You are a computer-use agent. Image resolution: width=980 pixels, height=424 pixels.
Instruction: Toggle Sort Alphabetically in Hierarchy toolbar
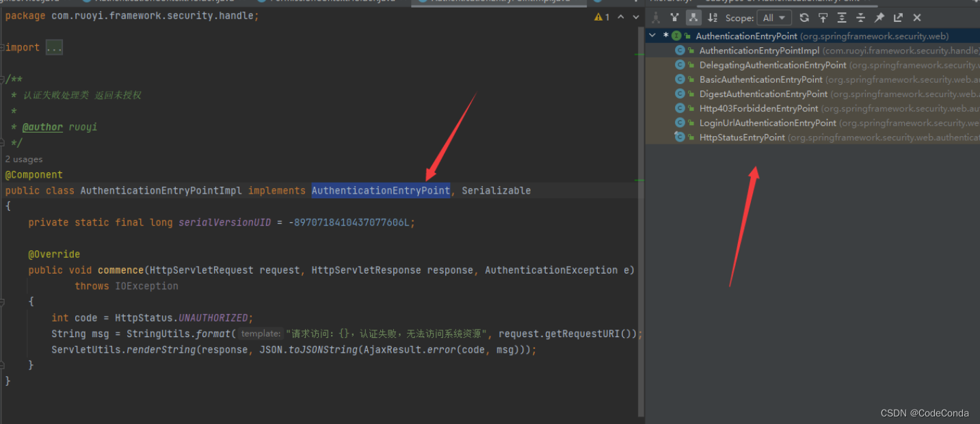point(713,18)
